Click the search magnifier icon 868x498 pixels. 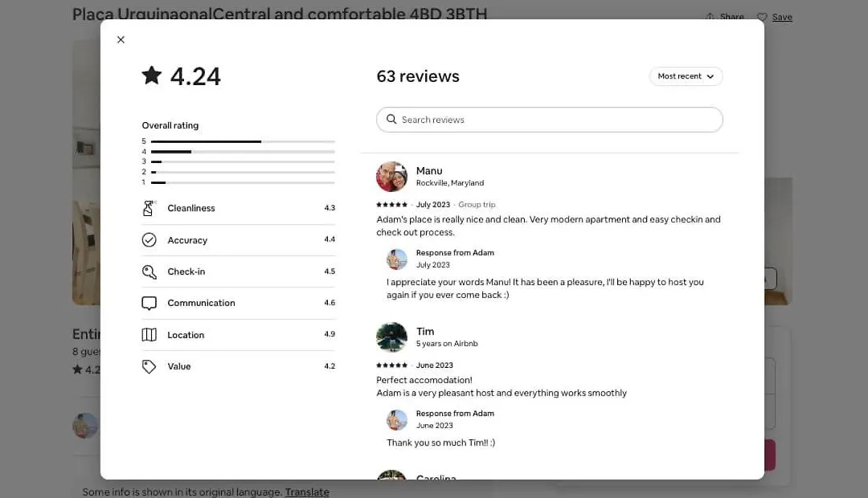pos(391,120)
